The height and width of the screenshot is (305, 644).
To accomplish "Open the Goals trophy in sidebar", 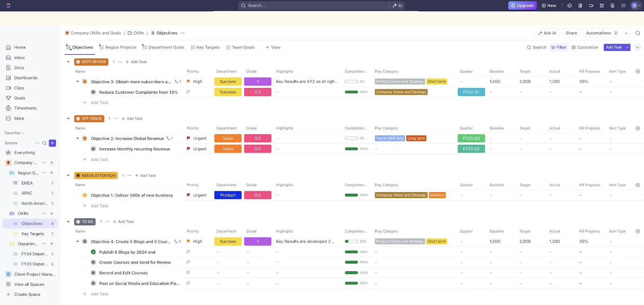I will pos(8,98).
